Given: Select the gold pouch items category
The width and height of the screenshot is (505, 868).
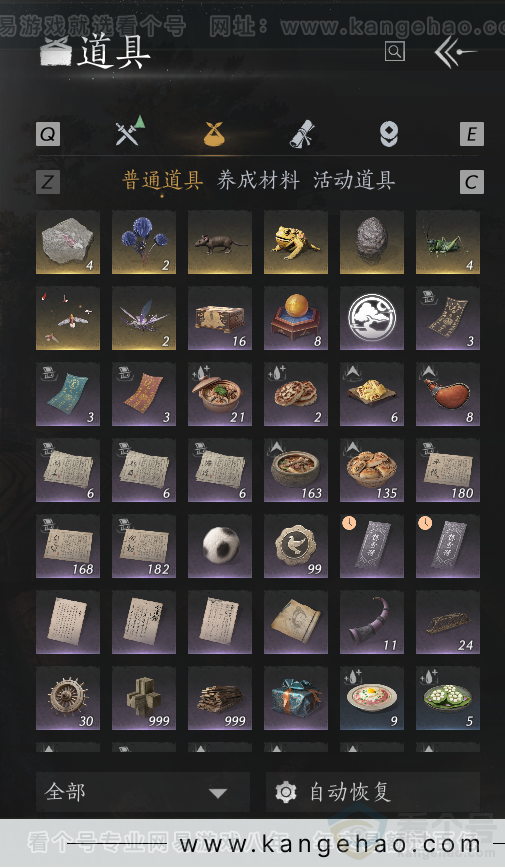Looking at the screenshot, I should point(217,133).
